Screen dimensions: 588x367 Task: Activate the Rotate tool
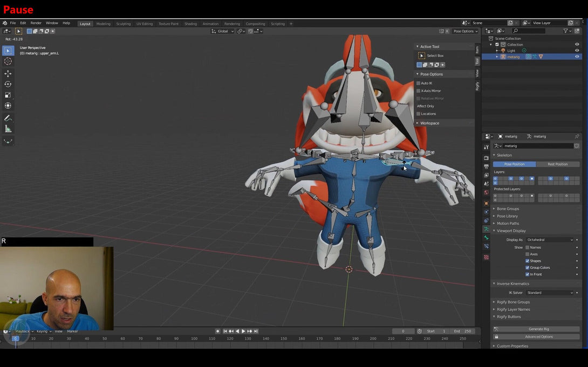(x=8, y=84)
